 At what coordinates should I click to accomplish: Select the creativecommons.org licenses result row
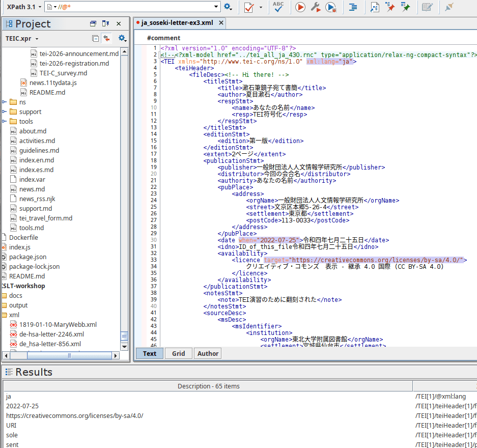pyautogui.click(x=208, y=416)
